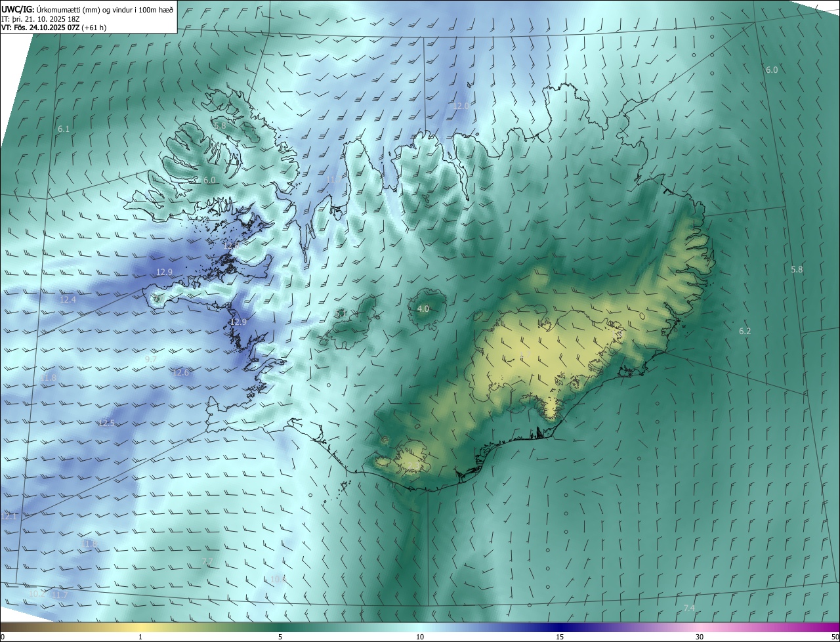Click the 11.7 value label

60,595
